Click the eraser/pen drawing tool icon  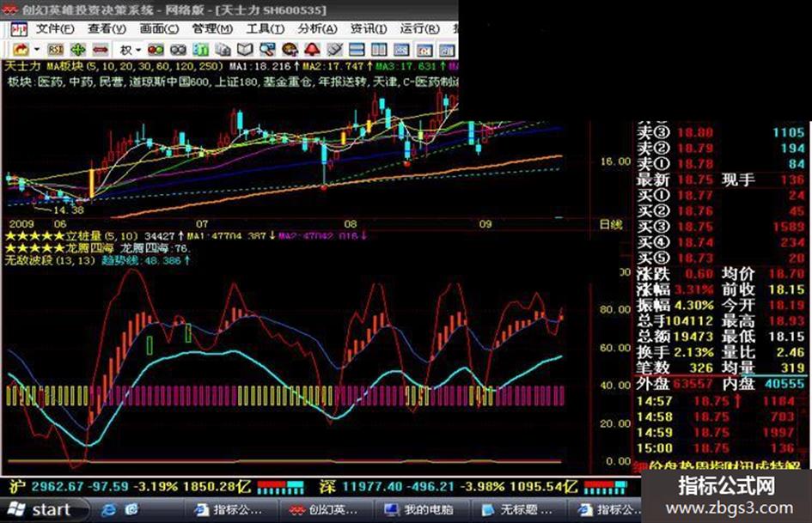tap(334, 50)
